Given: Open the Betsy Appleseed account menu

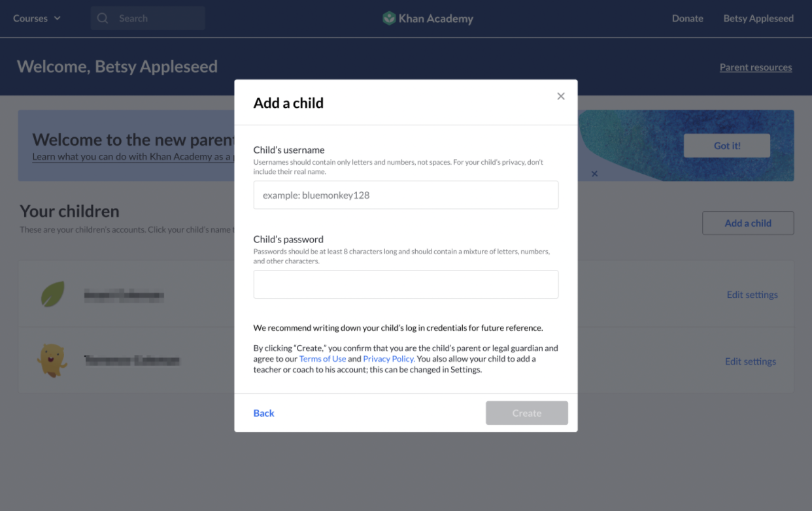Looking at the screenshot, I should click(758, 18).
